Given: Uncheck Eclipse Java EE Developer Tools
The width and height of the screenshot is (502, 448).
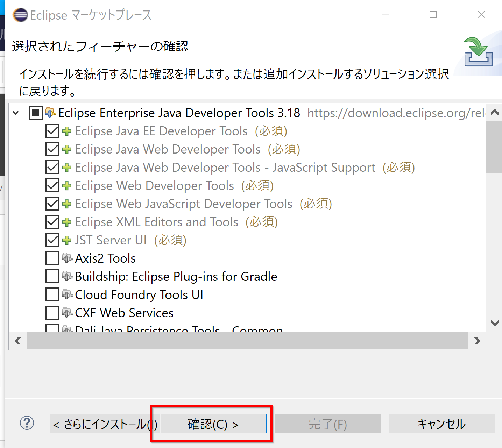Looking at the screenshot, I should point(52,131).
